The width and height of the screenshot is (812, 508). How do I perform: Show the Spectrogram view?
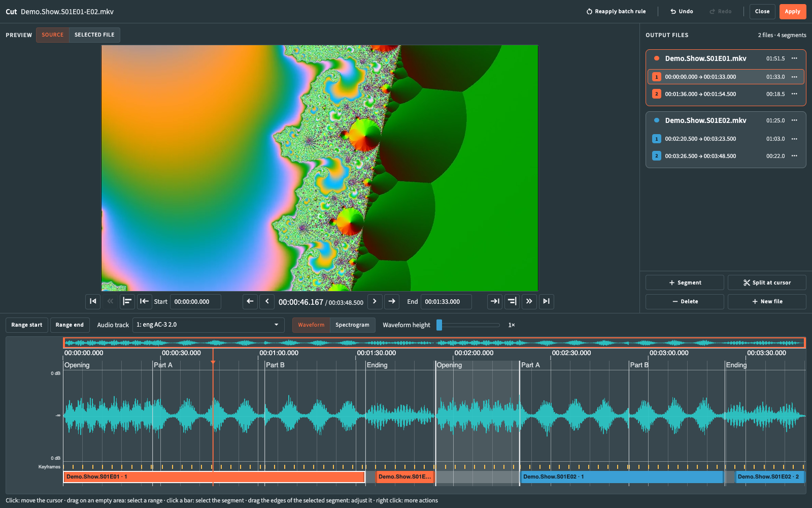(x=352, y=325)
